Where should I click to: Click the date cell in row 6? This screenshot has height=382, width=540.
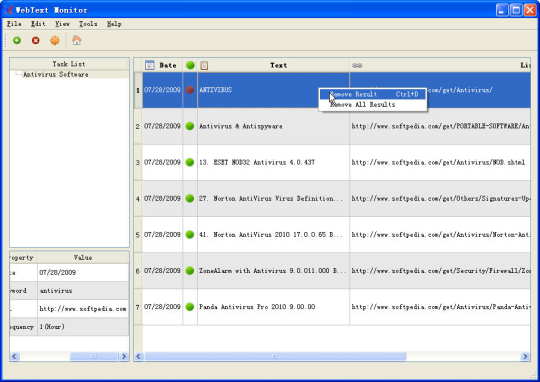point(162,271)
